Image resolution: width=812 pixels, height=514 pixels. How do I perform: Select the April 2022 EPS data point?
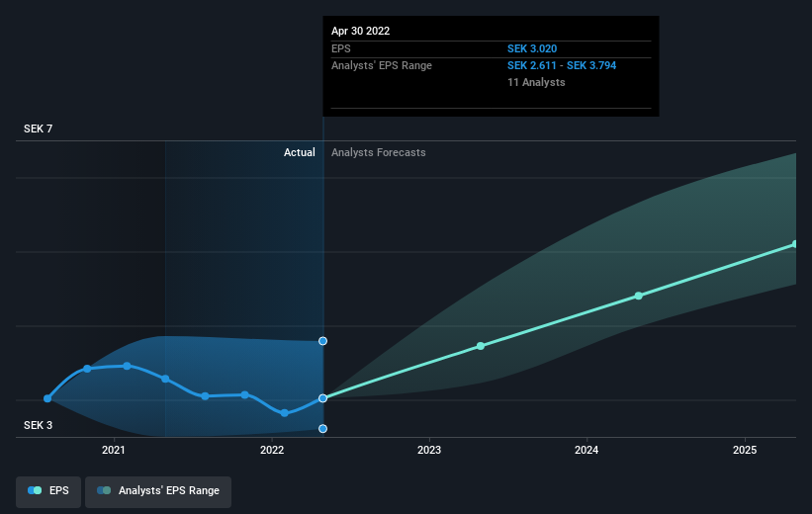pyautogui.click(x=322, y=398)
